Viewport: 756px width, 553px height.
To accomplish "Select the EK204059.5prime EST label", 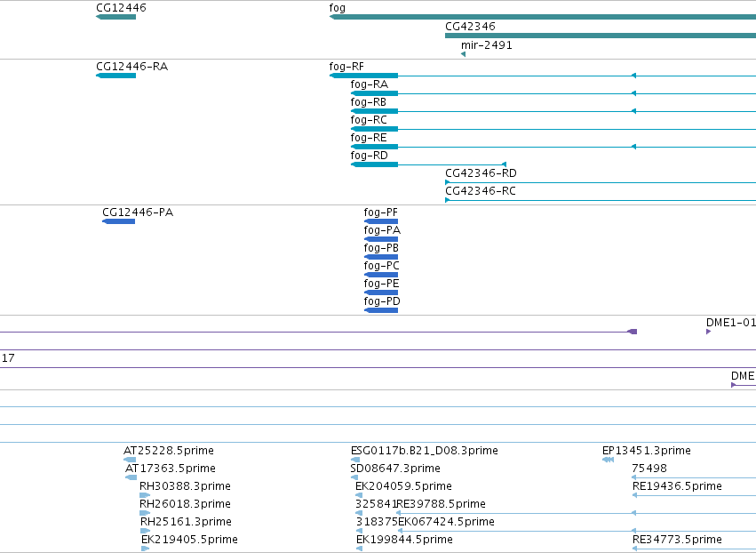I will (403, 486).
